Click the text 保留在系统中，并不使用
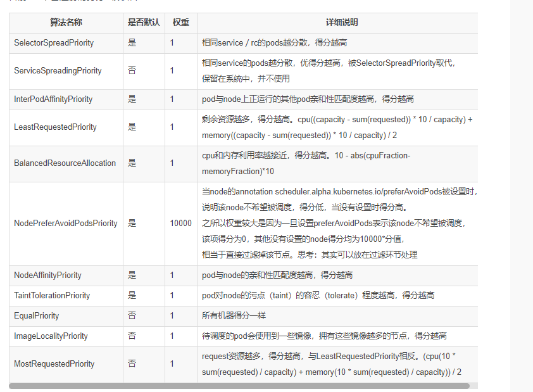Screen dimensions: 533x392 click(246, 79)
